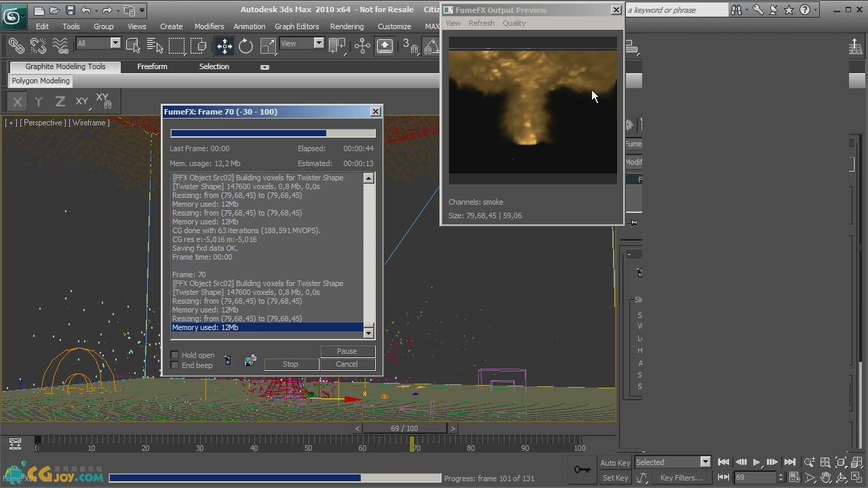Open the Key Filters dialog

pos(681,478)
